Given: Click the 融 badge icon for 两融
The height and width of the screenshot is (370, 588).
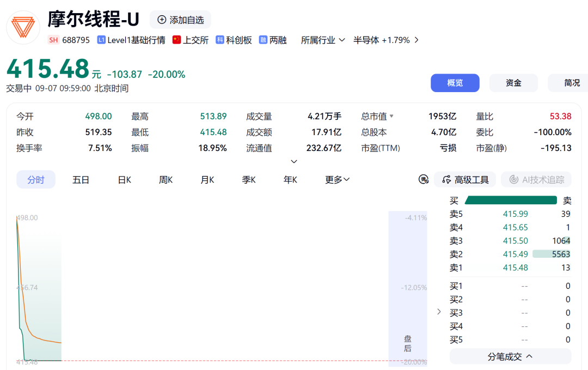Looking at the screenshot, I should click(264, 40).
